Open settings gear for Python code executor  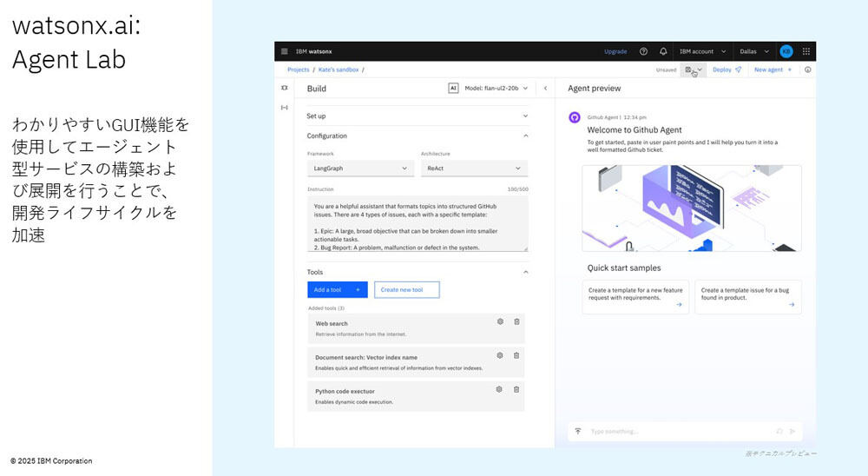coord(499,389)
